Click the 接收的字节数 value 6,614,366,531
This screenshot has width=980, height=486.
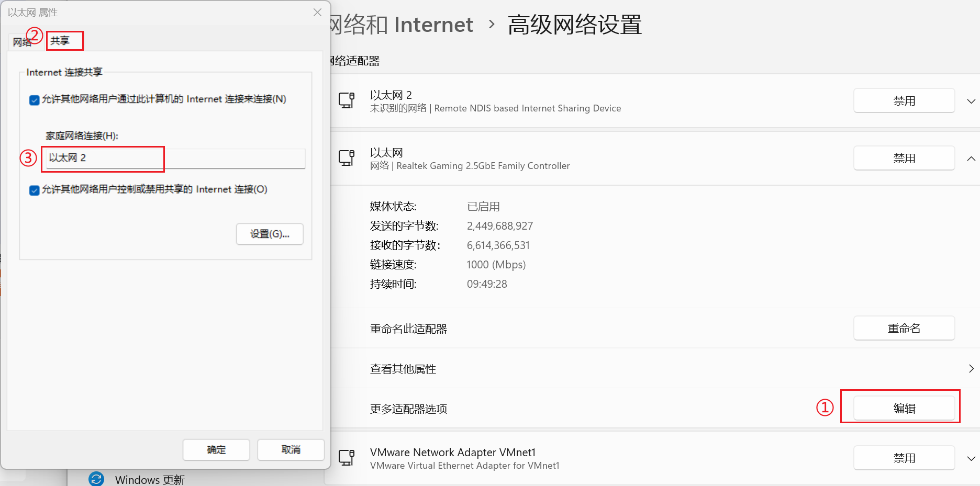click(498, 245)
